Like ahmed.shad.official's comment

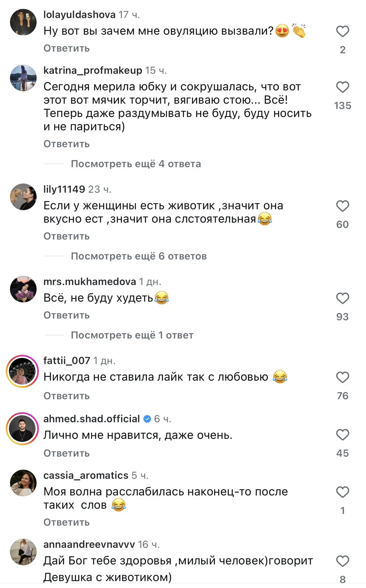342,435
